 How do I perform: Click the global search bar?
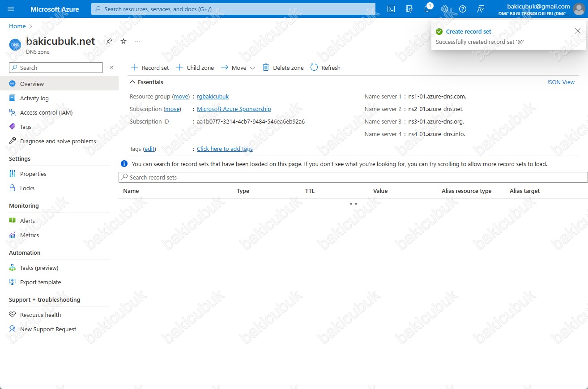coord(233,9)
